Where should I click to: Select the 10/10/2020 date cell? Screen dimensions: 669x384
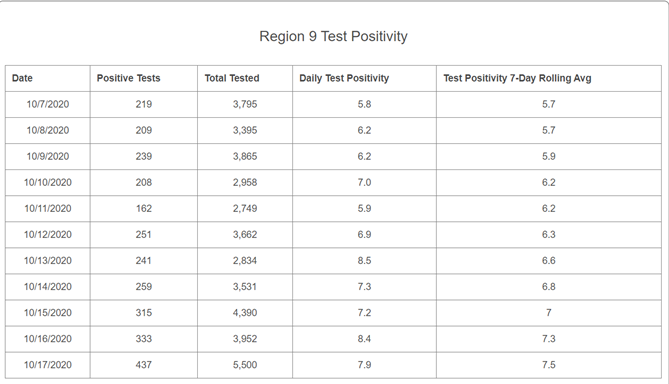(x=48, y=183)
